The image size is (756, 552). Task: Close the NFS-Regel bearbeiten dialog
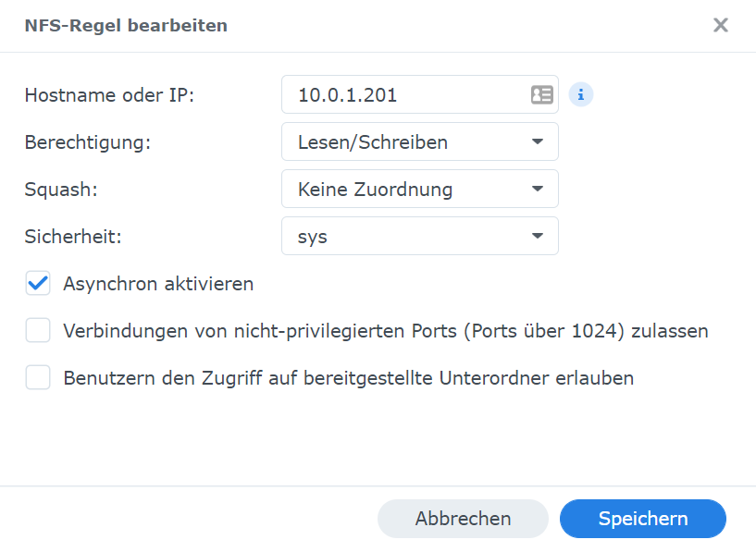click(721, 25)
